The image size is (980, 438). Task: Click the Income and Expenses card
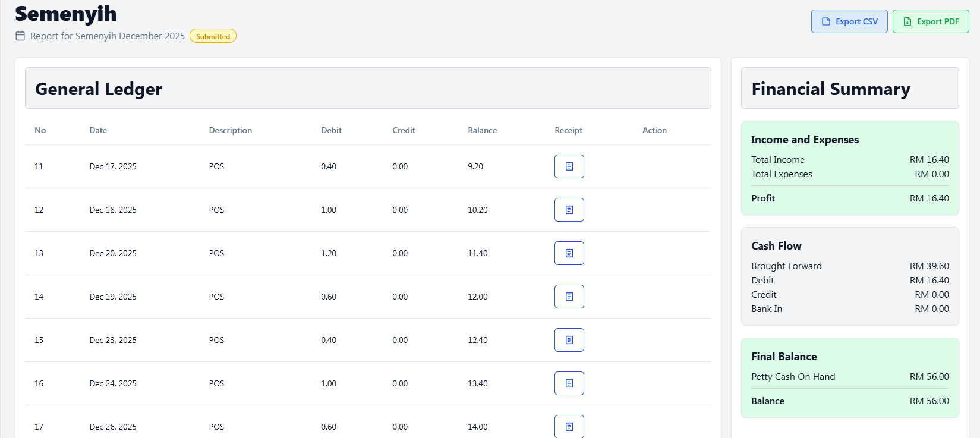tap(849, 168)
